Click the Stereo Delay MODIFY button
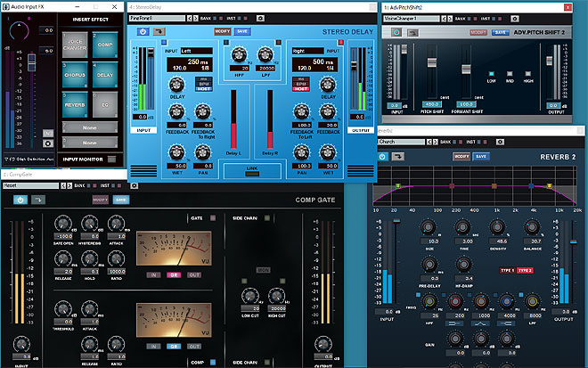 click(x=223, y=31)
